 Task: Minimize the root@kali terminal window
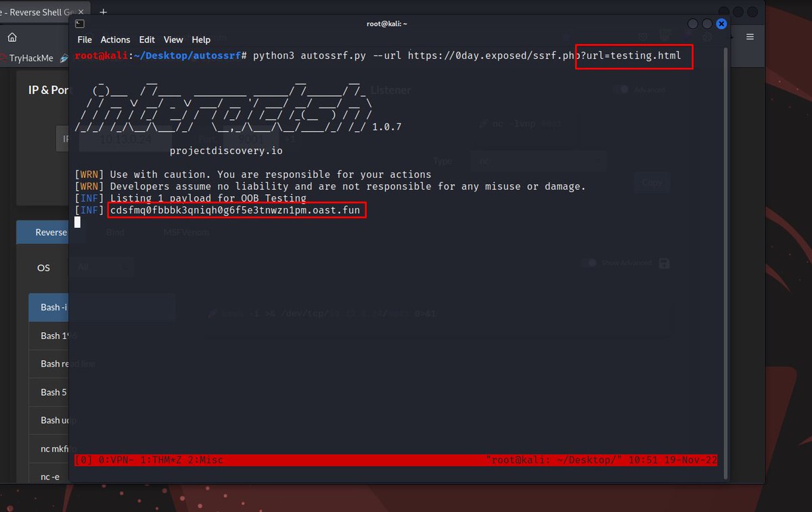pyautogui.click(x=693, y=24)
